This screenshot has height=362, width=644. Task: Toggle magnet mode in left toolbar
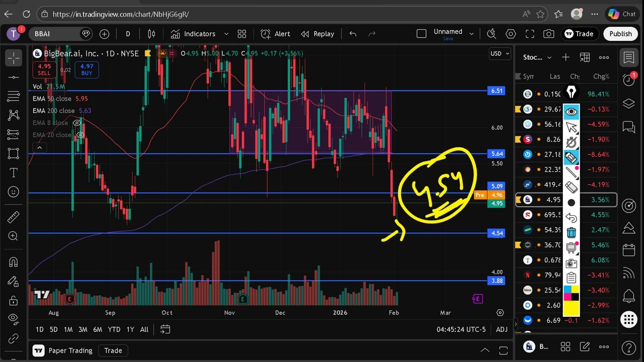(x=14, y=262)
